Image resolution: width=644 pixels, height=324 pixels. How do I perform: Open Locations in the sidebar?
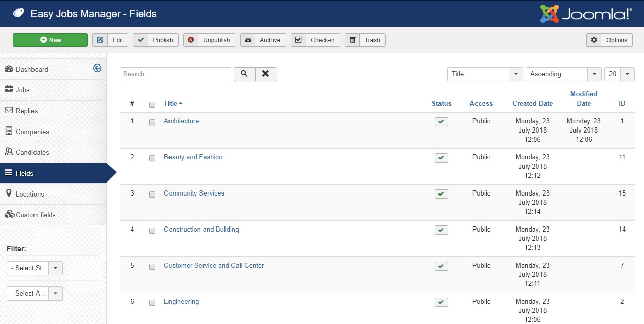click(x=53, y=194)
